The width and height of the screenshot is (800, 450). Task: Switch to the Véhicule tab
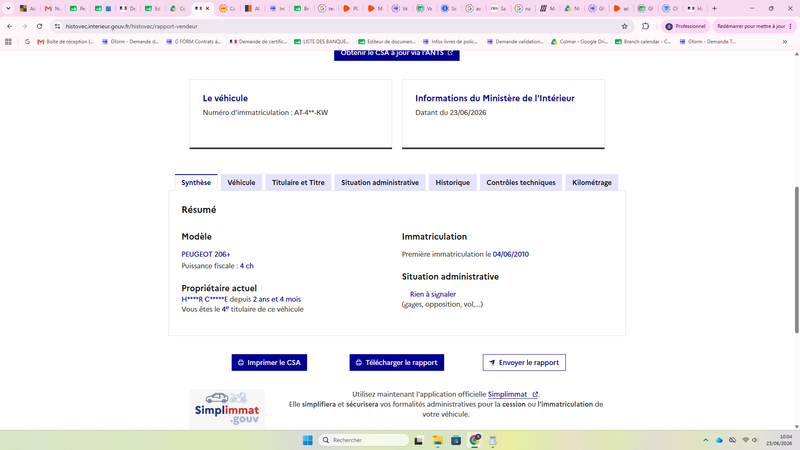pos(241,183)
